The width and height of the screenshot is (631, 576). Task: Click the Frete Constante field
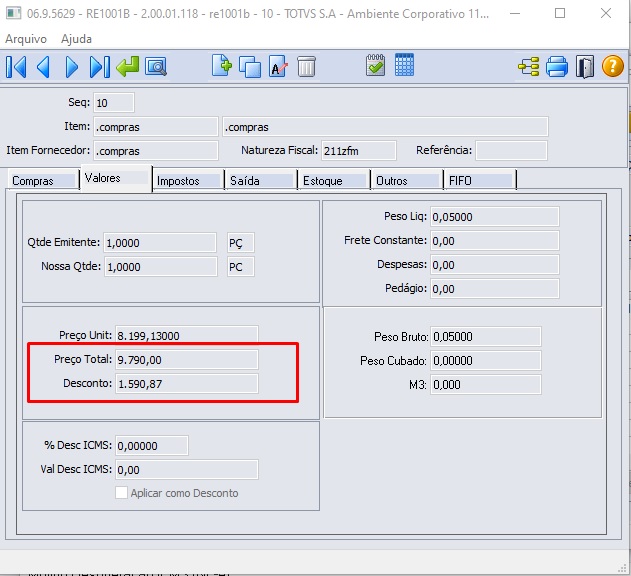pyautogui.click(x=495, y=241)
